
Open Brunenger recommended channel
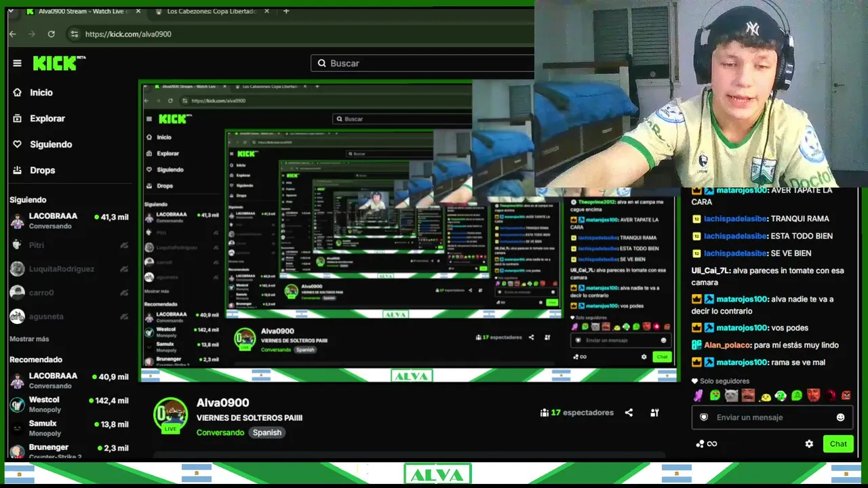69,451
